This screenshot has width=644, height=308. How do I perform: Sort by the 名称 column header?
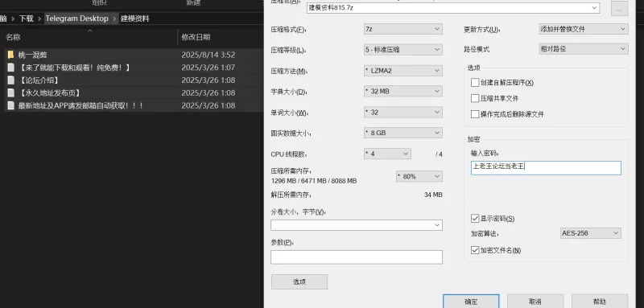tap(13, 37)
